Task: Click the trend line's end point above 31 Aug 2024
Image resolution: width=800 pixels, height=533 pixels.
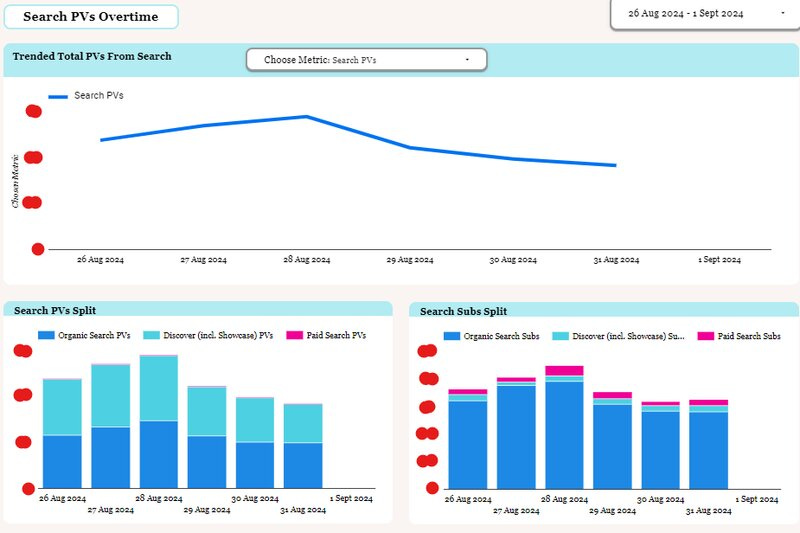Action: click(615, 165)
